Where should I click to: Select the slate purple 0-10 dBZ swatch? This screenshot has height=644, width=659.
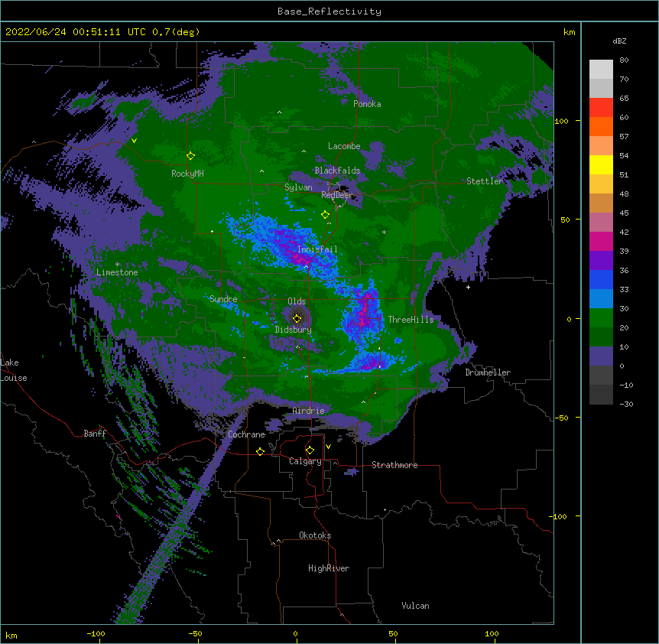[601, 356]
